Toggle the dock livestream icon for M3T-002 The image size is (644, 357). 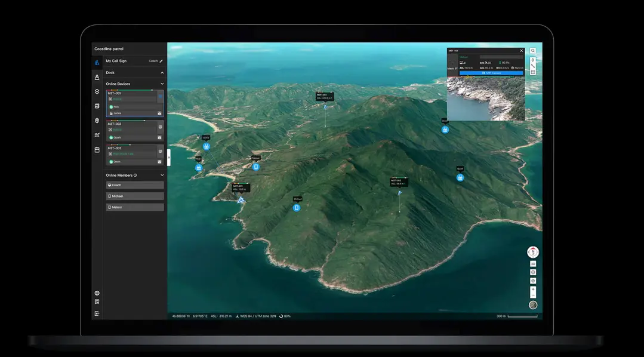click(x=160, y=127)
